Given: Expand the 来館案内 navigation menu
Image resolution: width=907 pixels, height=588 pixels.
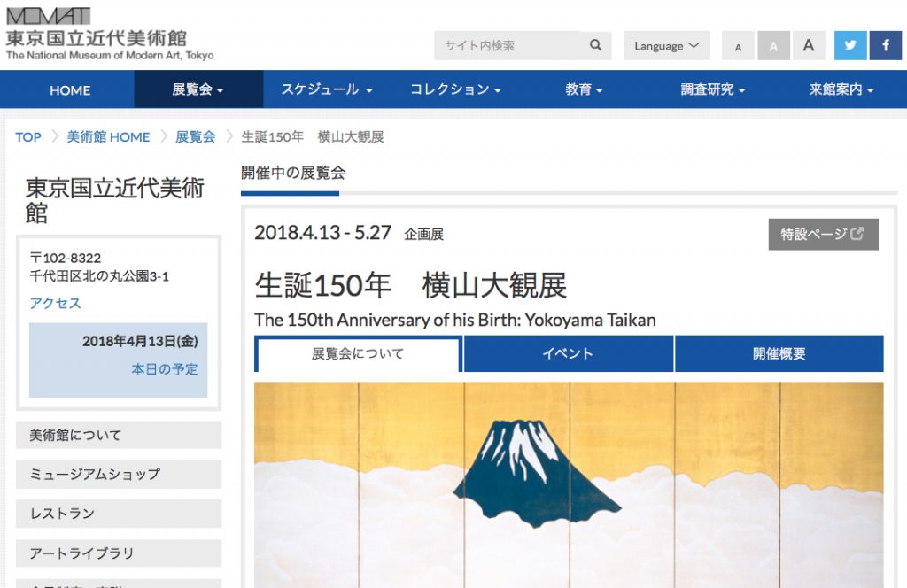Looking at the screenshot, I should (841, 89).
